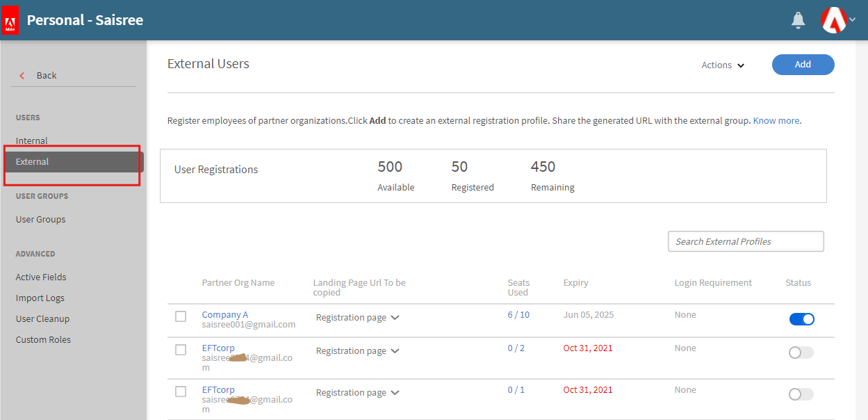
Task: Disable the Company A status toggle
Action: pyautogui.click(x=801, y=319)
